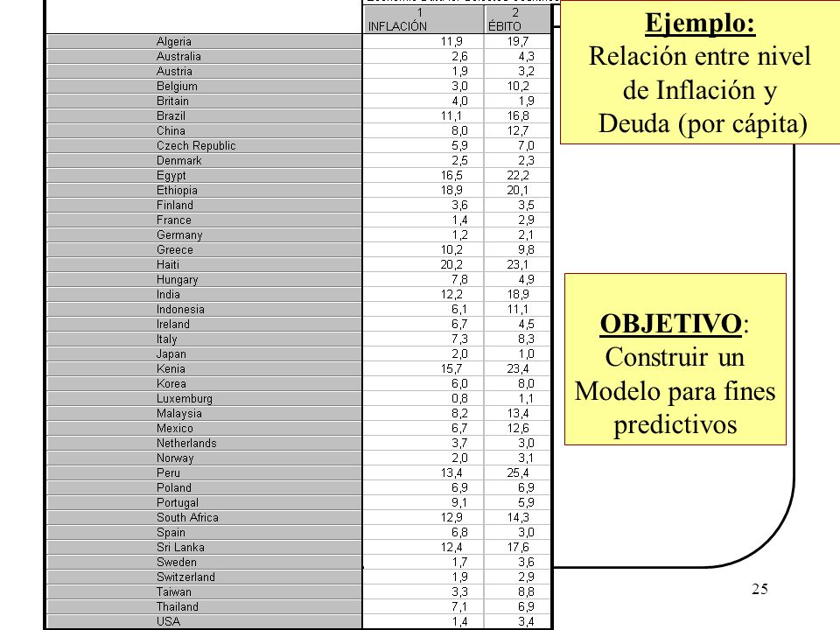Click the Ejemplo heading in yellow box
The width and height of the screenshot is (840, 630).
tap(700, 24)
